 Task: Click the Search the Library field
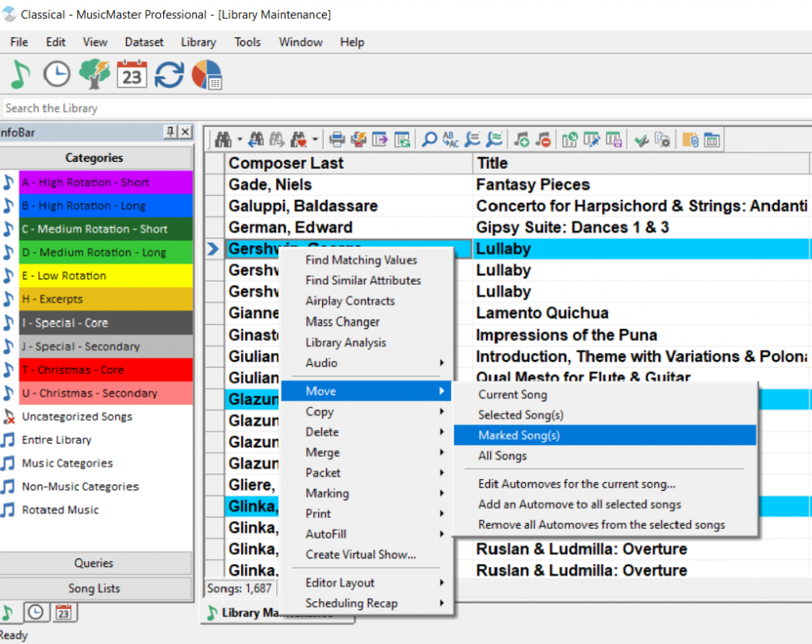pos(159,108)
